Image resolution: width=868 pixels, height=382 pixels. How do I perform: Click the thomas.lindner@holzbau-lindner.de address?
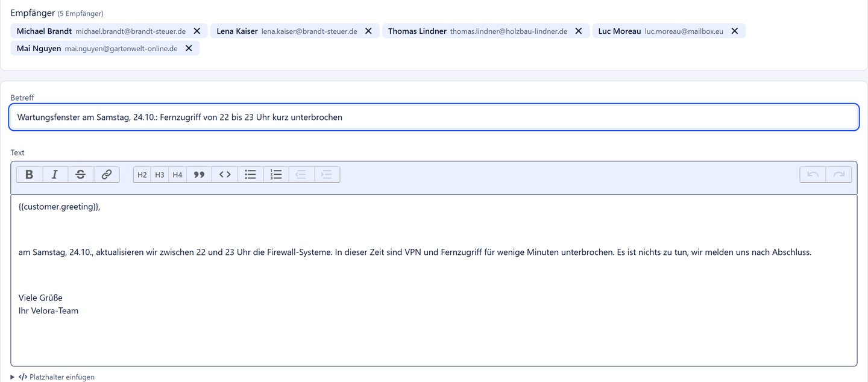509,31
